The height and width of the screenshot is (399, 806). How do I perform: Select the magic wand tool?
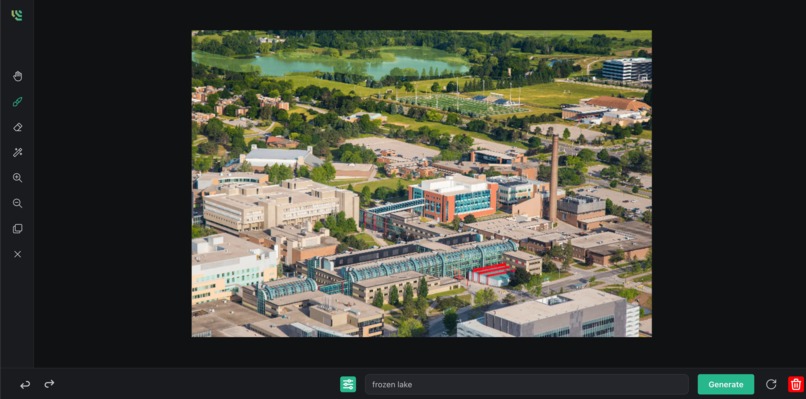click(x=17, y=152)
